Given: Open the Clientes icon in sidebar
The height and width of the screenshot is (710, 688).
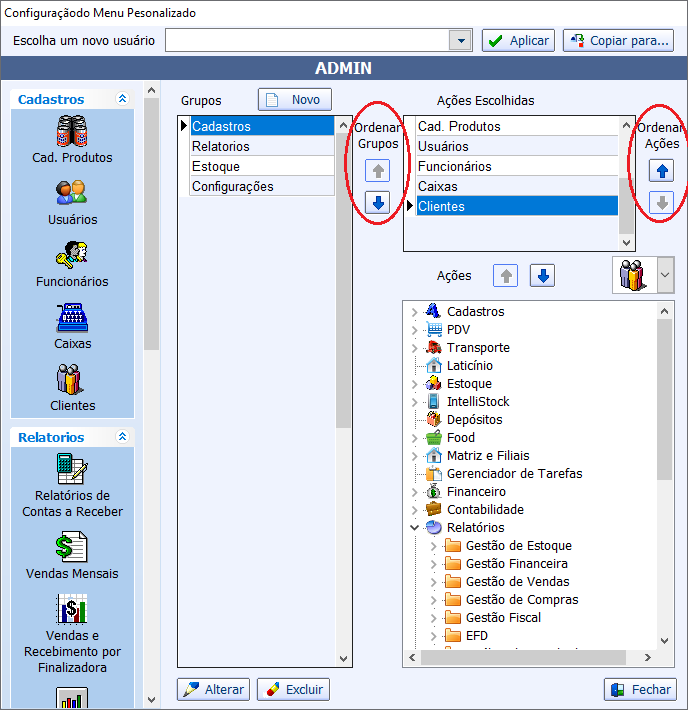Looking at the screenshot, I should point(72,379).
